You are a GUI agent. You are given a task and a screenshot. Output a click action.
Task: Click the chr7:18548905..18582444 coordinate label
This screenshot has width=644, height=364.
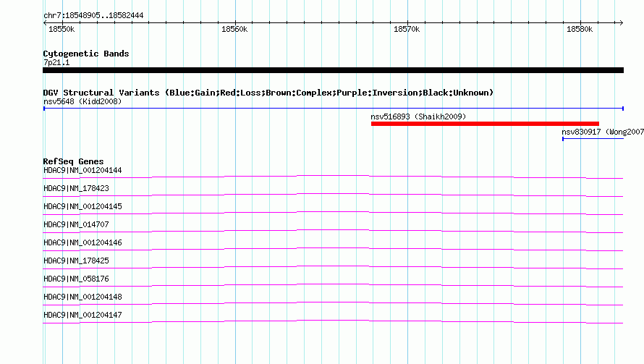click(x=93, y=15)
